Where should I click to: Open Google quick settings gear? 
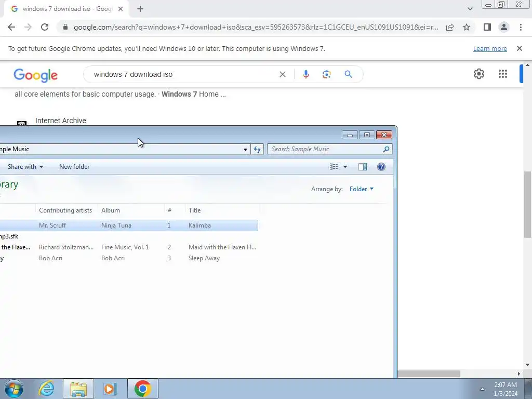(x=478, y=74)
